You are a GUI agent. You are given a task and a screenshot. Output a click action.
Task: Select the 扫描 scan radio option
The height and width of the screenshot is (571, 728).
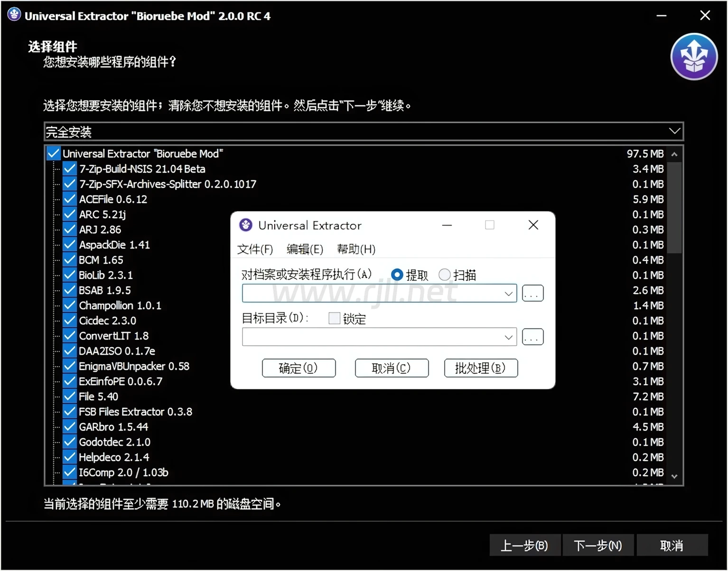[444, 275]
